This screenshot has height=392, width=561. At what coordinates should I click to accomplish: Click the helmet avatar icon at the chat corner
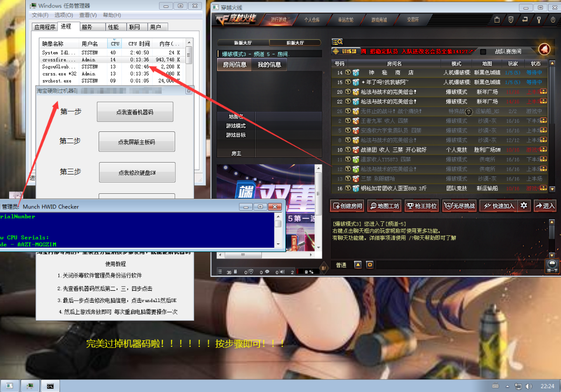point(552,265)
